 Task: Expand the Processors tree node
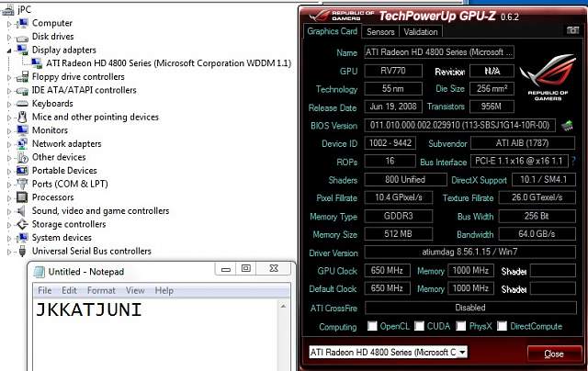tap(9, 198)
